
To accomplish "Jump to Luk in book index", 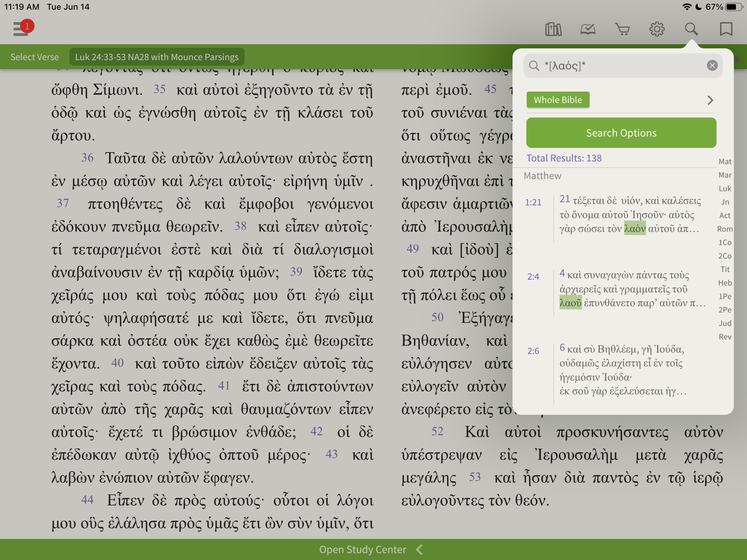I will [x=725, y=188].
